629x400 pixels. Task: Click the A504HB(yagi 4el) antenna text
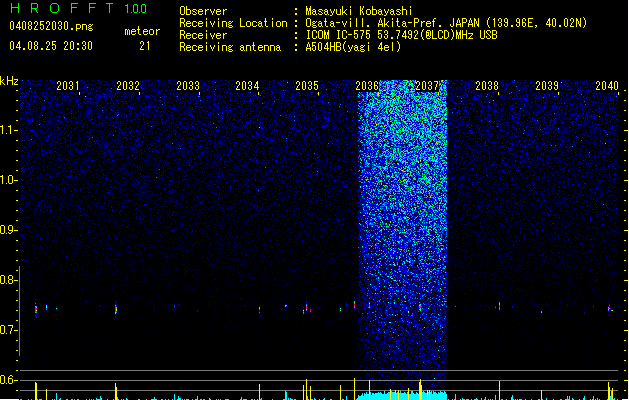pos(353,47)
